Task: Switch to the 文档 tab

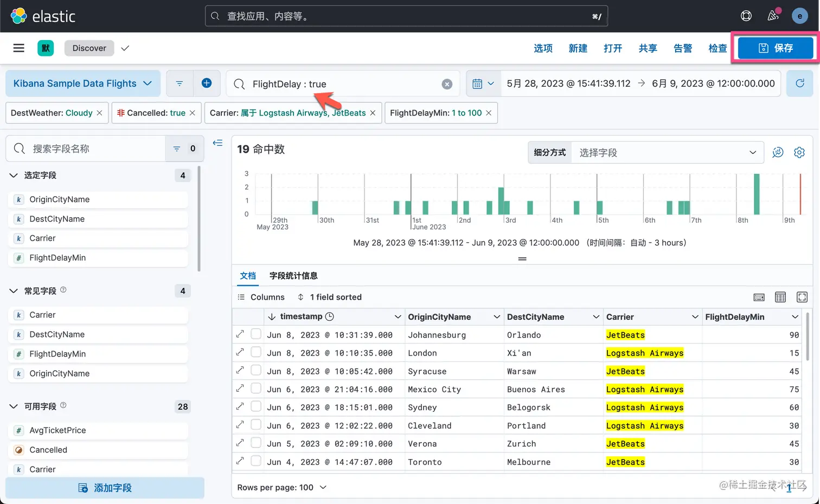Action: pos(248,276)
